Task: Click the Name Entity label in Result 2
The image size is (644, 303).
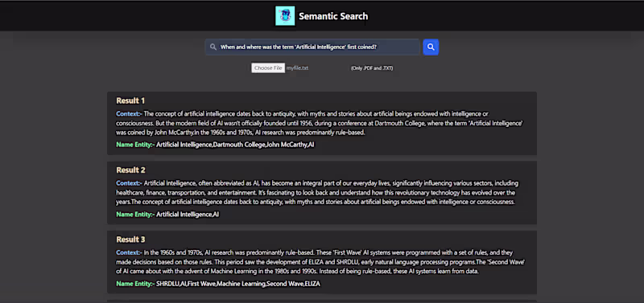Action: pyautogui.click(x=135, y=214)
